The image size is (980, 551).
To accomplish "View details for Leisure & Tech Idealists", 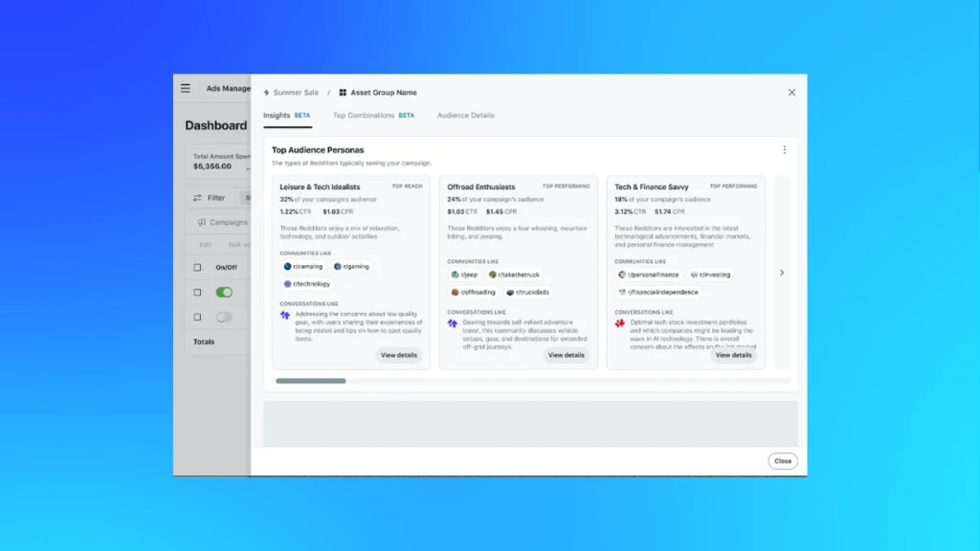I will tap(399, 356).
